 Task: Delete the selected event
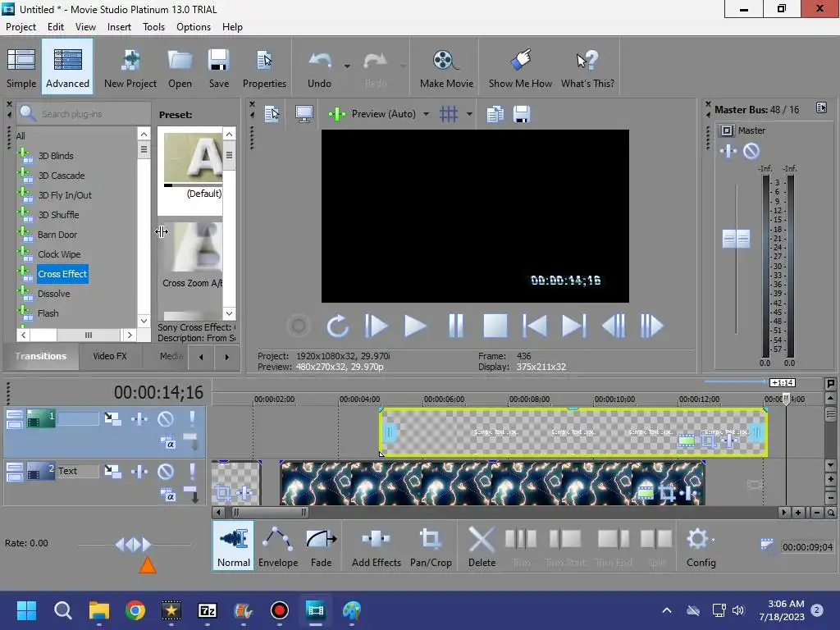482,546
